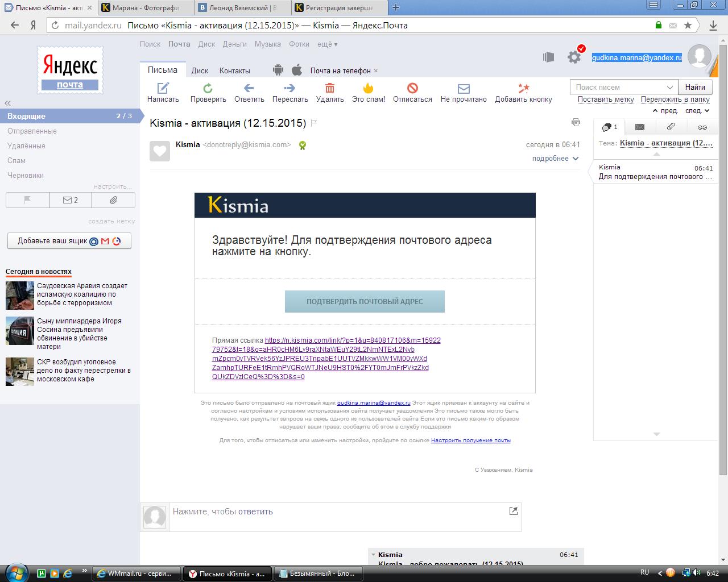Open WMmail.ru taskbar window

(136, 573)
